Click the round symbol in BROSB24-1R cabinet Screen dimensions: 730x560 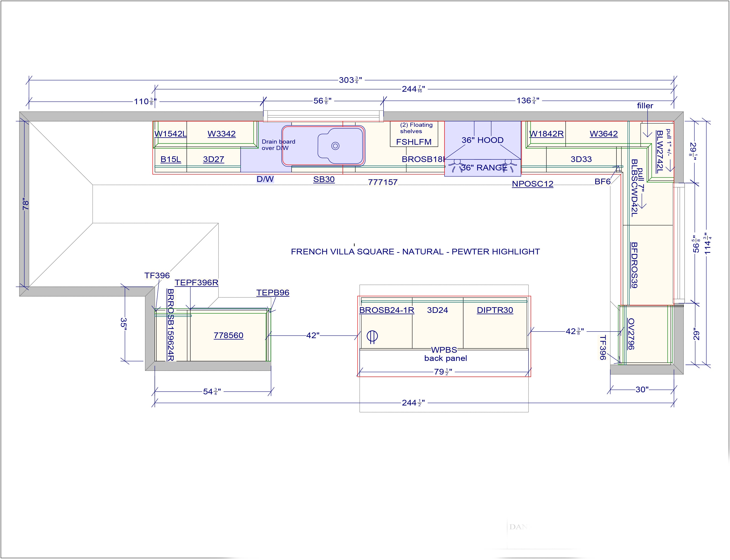[x=372, y=336]
